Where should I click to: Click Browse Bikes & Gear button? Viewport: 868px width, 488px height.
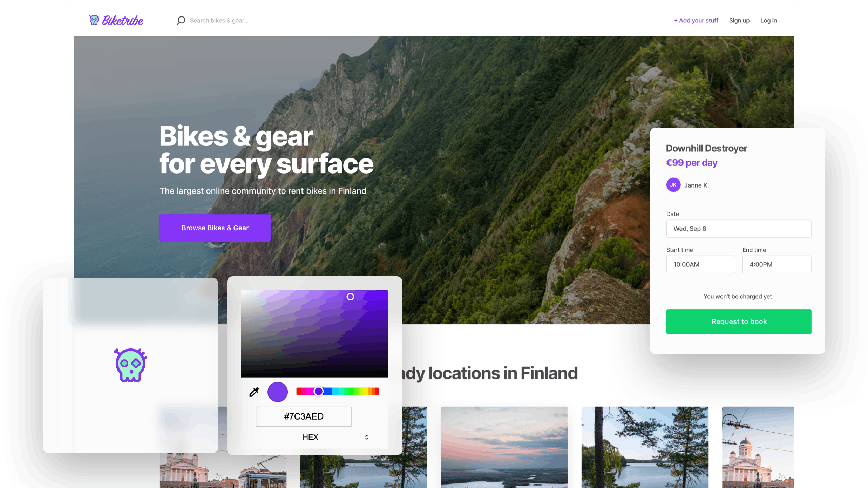click(215, 228)
